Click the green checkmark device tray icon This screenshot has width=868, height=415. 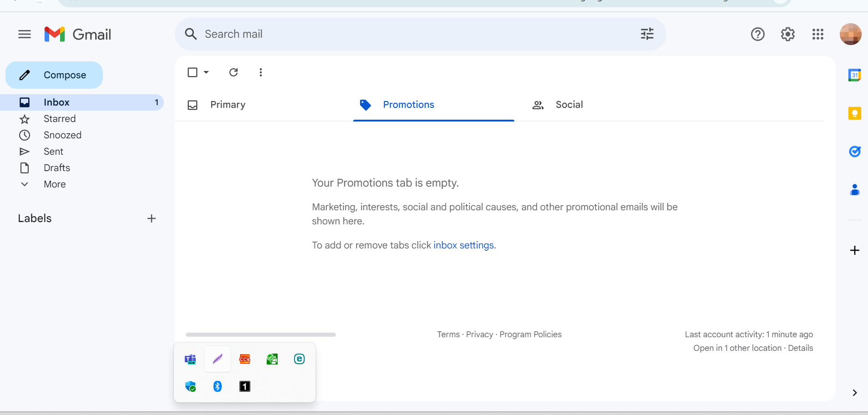coord(272,359)
